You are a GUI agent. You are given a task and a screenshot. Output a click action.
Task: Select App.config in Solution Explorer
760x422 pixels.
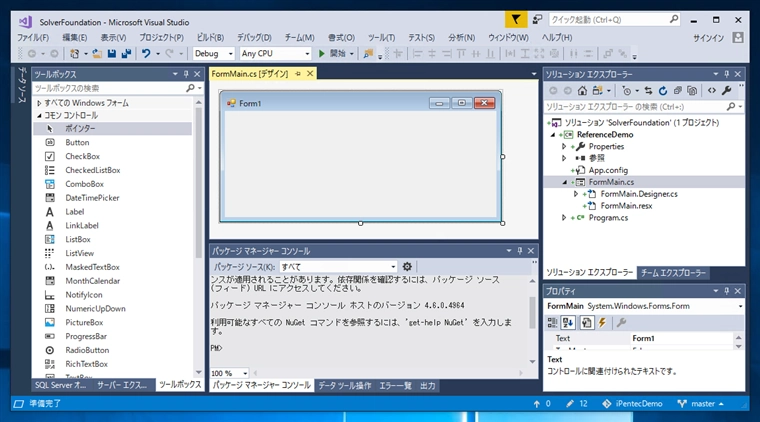(x=608, y=170)
